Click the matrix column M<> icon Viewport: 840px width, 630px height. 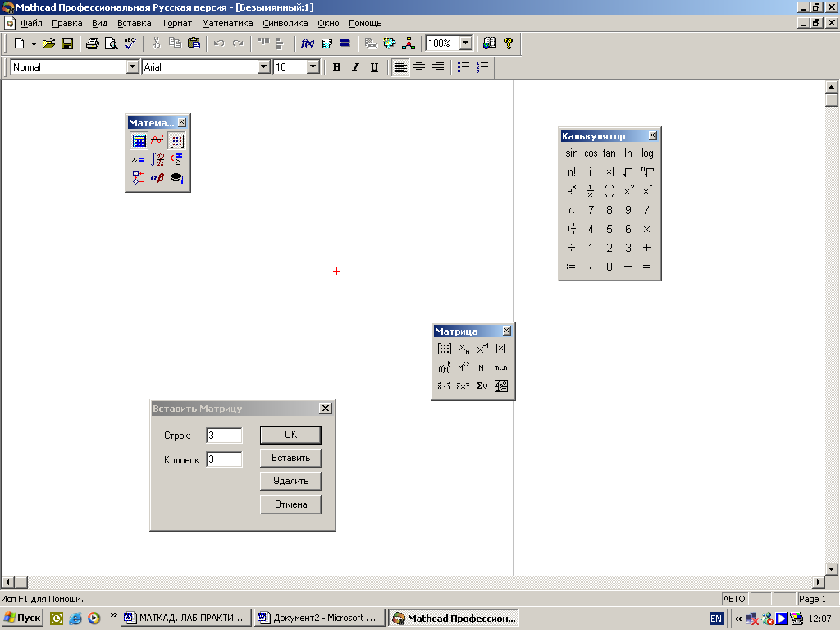click(x=463, y=367)
